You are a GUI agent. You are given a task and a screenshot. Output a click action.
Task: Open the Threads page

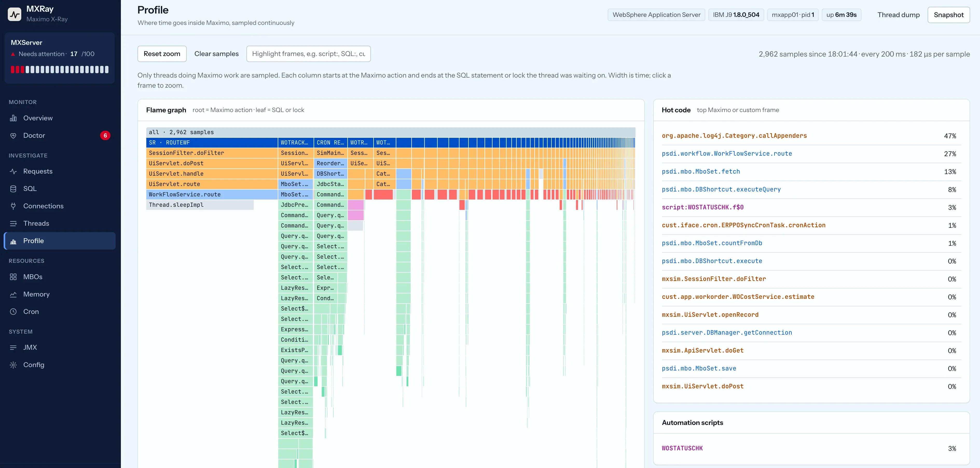pos(60,223)
